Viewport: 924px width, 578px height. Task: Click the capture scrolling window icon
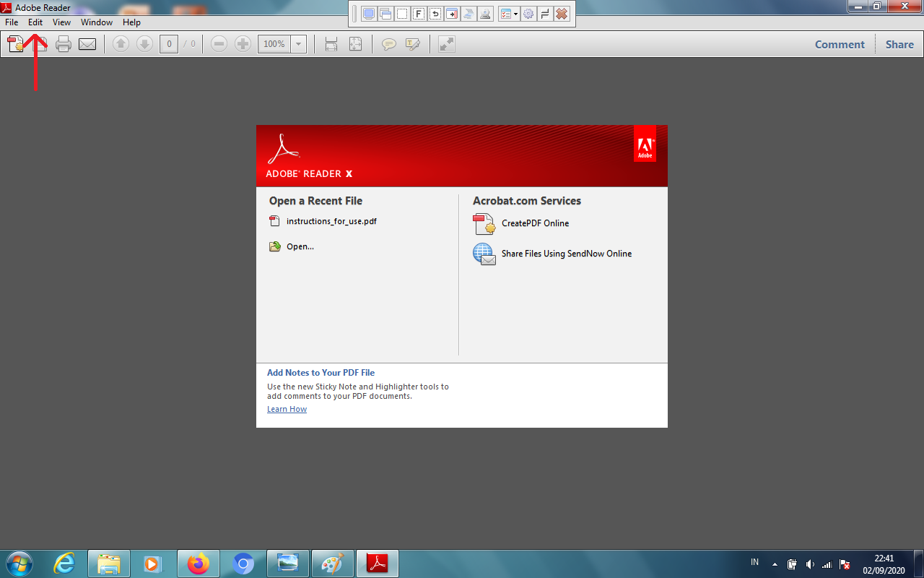coord(452,14)
